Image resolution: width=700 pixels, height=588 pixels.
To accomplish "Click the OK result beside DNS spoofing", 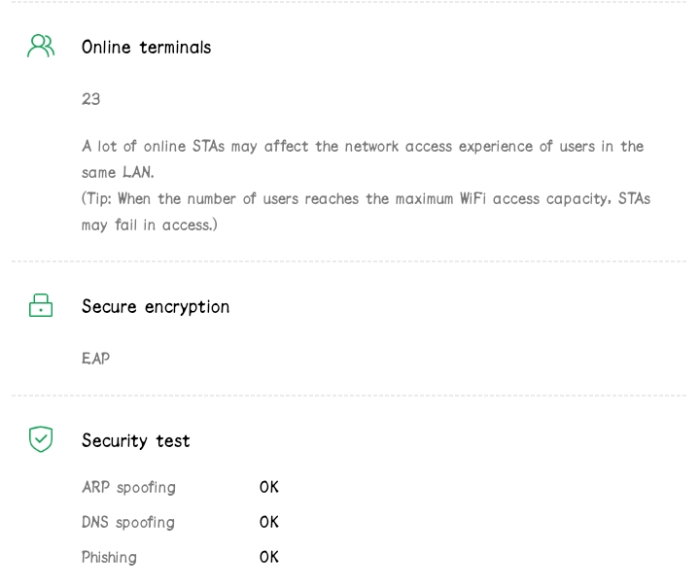I will [x=269, y=522].
